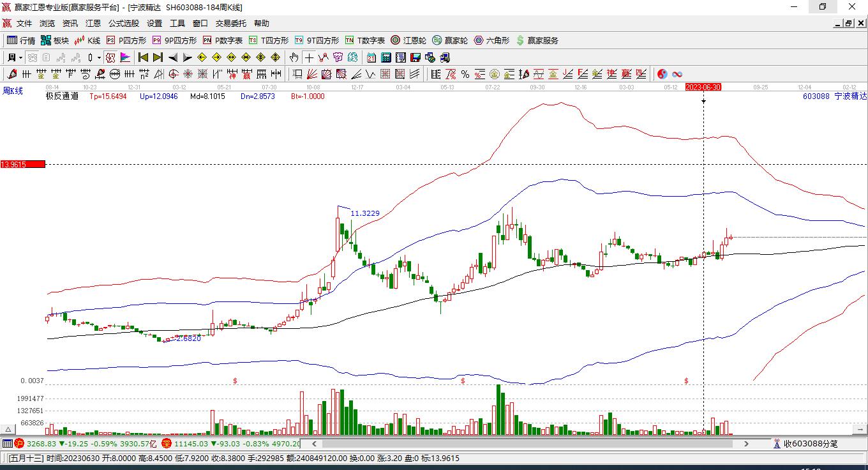The image size is (868, 470).
Task: Toggle the 极反 channel indicator button
Action: pyautogui.click(x=110, y=57)
